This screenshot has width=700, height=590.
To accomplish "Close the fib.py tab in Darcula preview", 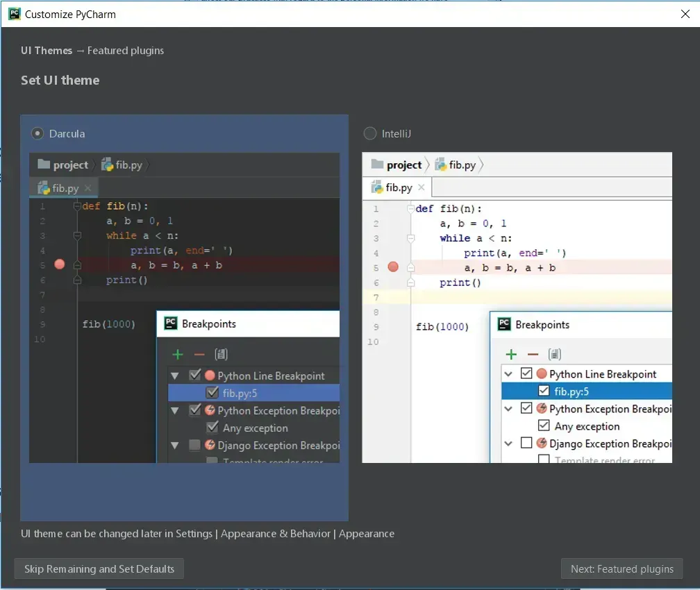I will point(88,188).
